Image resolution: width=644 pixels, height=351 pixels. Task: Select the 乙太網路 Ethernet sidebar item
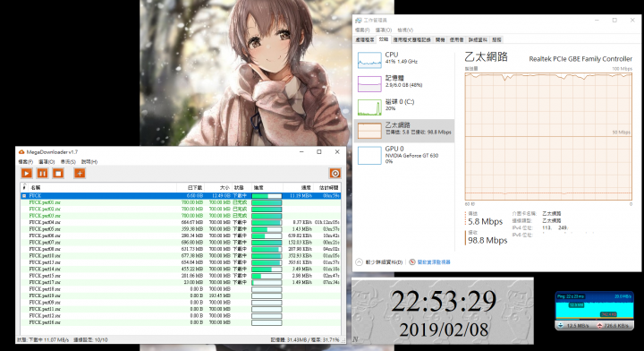tap(404, 131)
